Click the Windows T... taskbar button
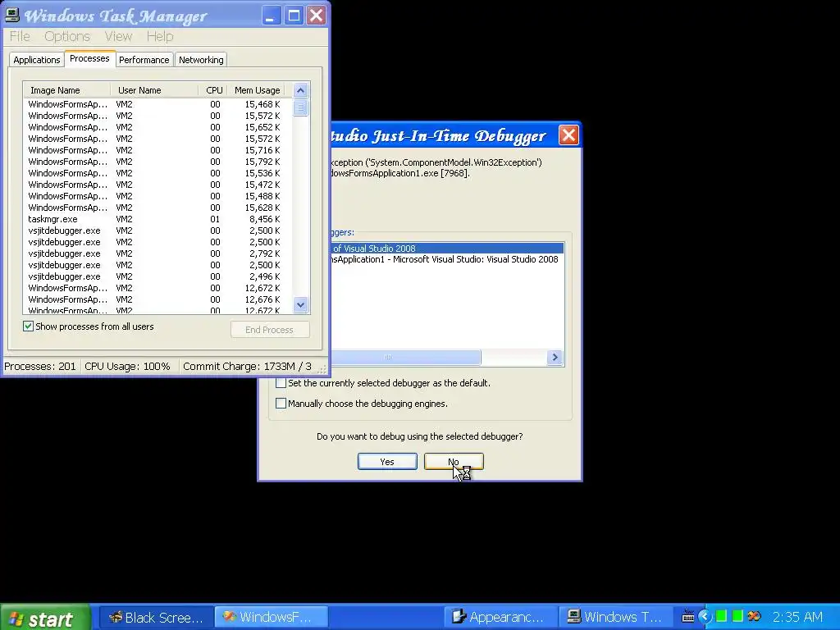The image size is (840, 630). [614, 617]
